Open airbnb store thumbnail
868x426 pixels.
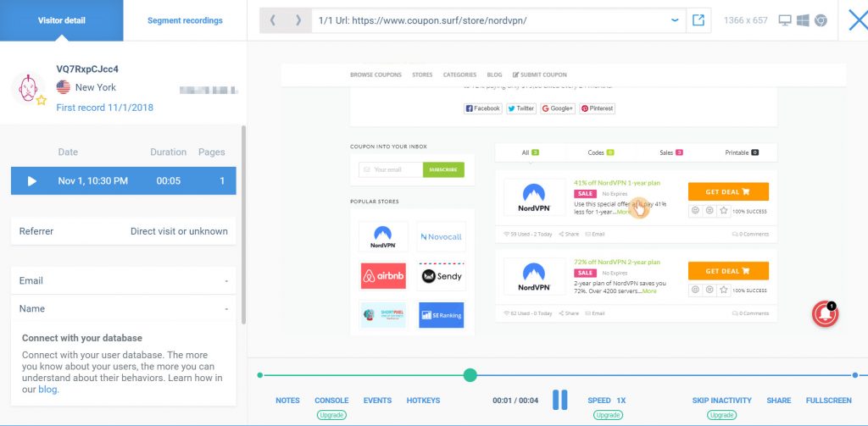pyautogui.click(x=383, y=276)
